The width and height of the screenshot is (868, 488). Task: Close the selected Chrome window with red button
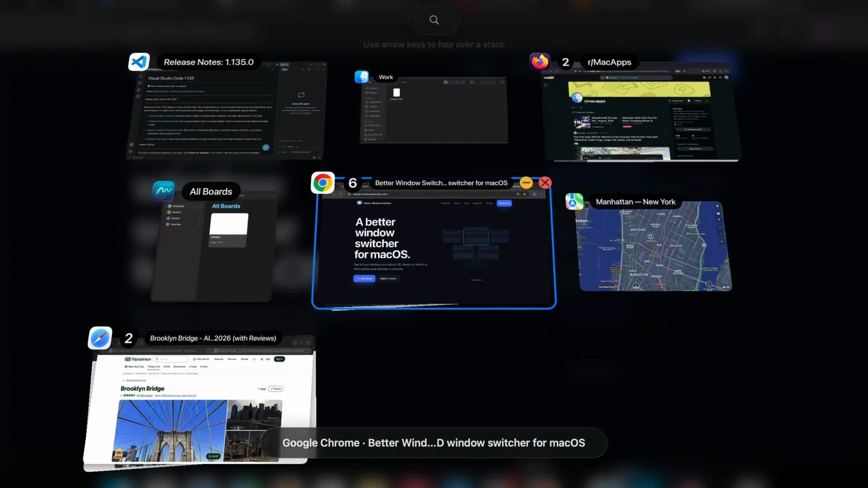545,183
